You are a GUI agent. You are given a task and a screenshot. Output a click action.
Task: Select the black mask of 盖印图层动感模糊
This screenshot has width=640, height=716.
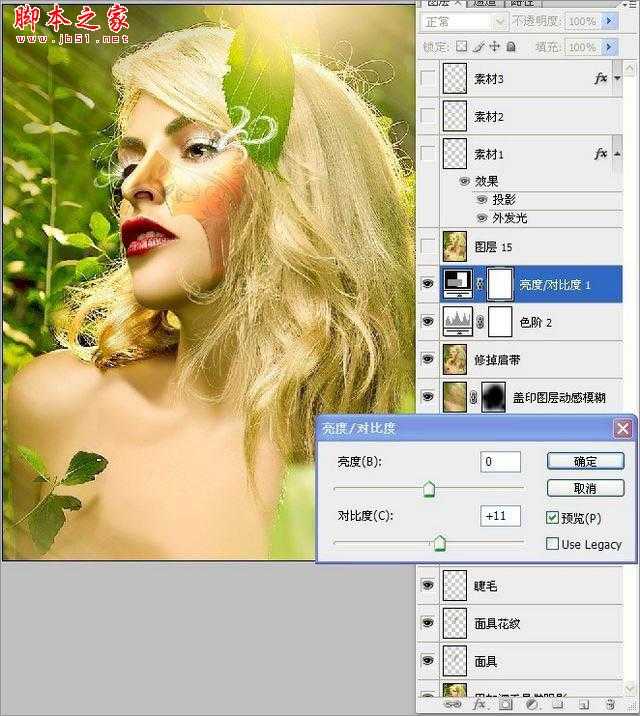pyautogui.click(x=493, y=397)
